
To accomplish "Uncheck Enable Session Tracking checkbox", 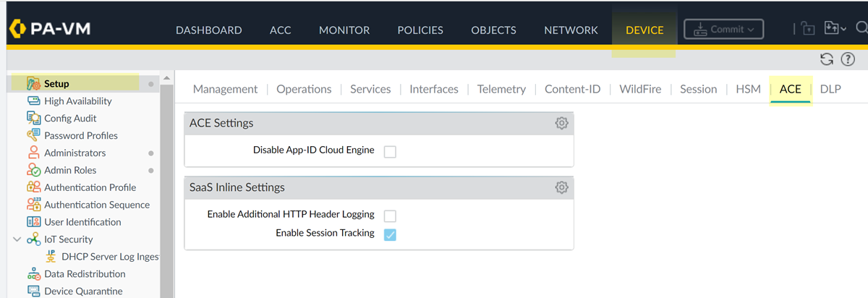I will (x=390, y=234).
